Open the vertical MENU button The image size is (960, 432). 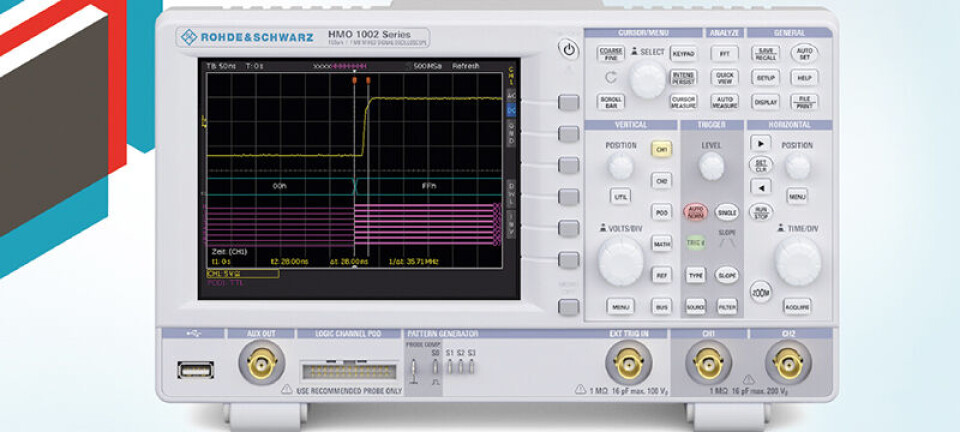620,306
